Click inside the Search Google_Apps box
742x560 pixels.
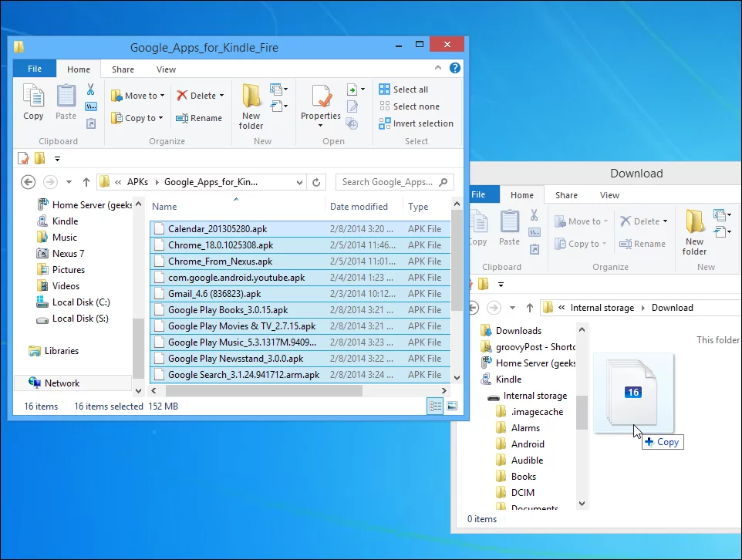[x=390, y=182]
